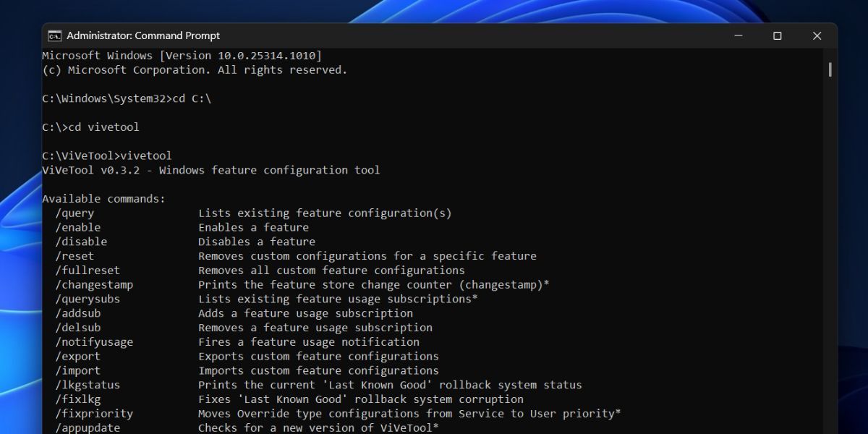
Task: Click 'Adds a feature usage subscription' description
Action: point(305,313)
